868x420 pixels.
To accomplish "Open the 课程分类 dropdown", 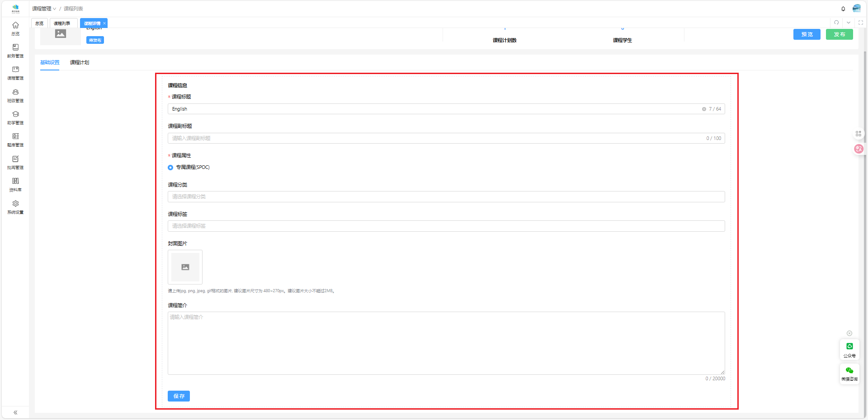I will [446, 196].
